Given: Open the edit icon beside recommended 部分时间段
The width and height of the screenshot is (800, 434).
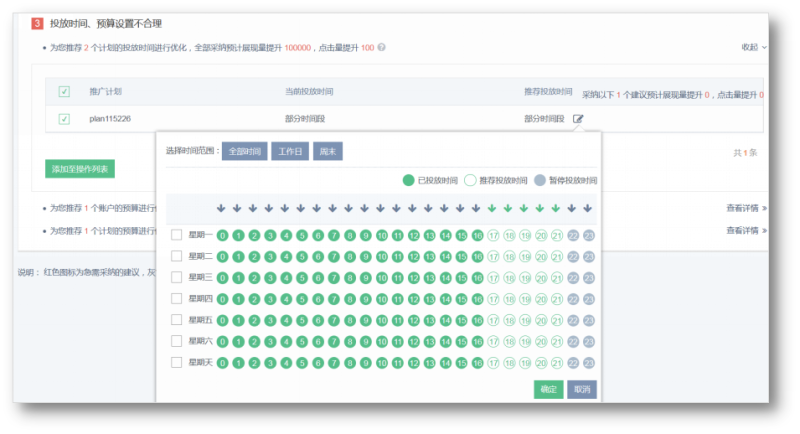Looking at the screenshot, I should (578, 119).
